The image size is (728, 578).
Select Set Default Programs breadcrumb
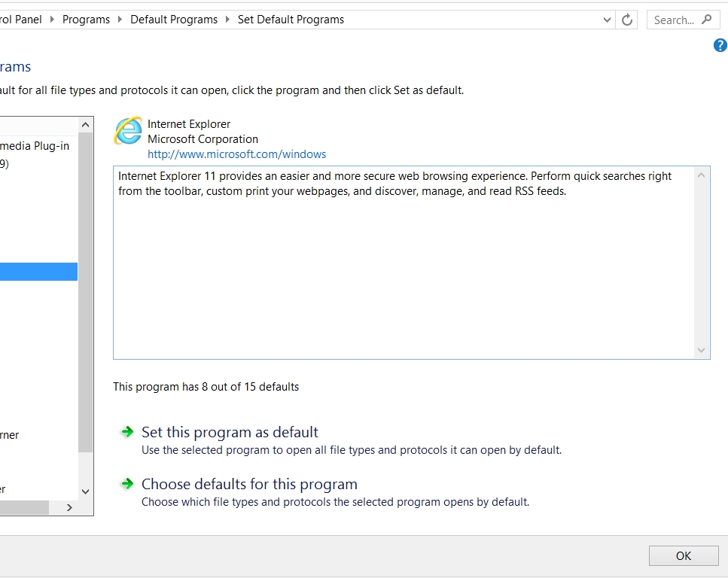coord(291,20)
